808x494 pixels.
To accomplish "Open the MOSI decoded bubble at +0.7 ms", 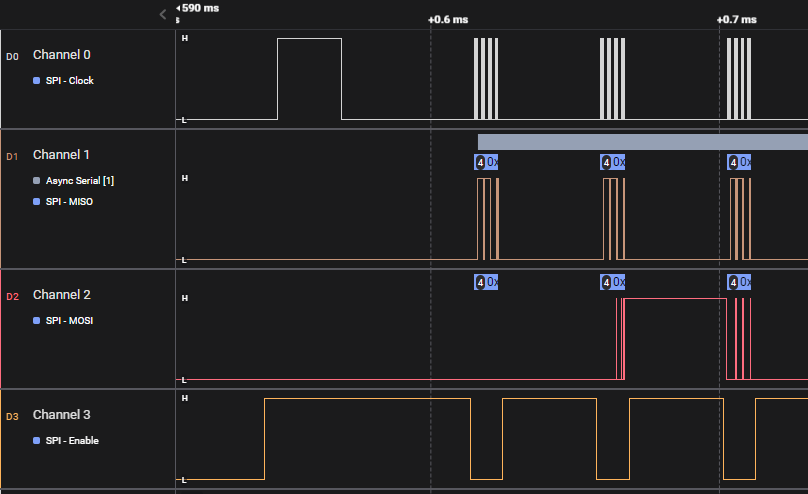I will click(x=738, y=282).
